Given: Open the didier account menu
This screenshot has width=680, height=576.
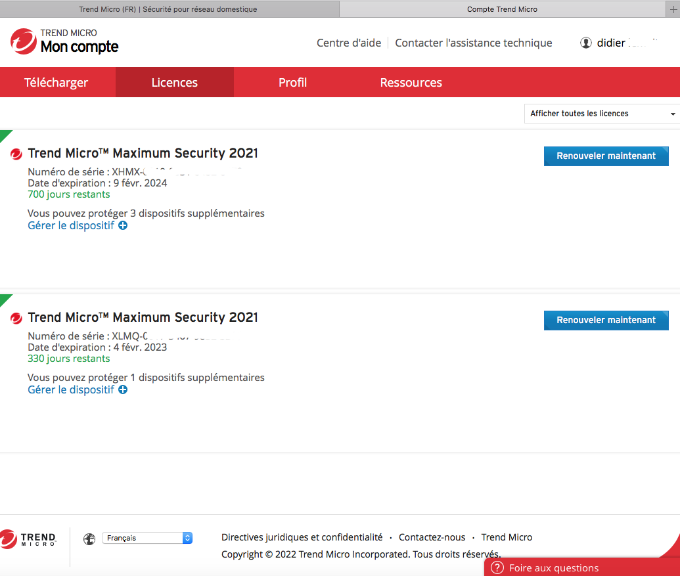Looking at the screenshot, I should (619, 43).
